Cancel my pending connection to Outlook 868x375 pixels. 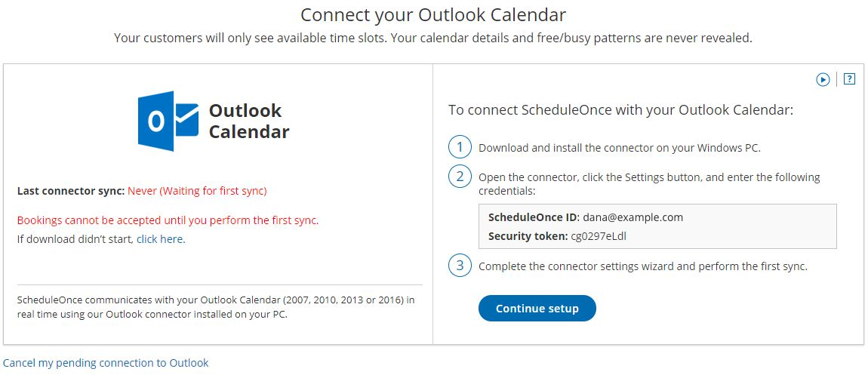106,363
